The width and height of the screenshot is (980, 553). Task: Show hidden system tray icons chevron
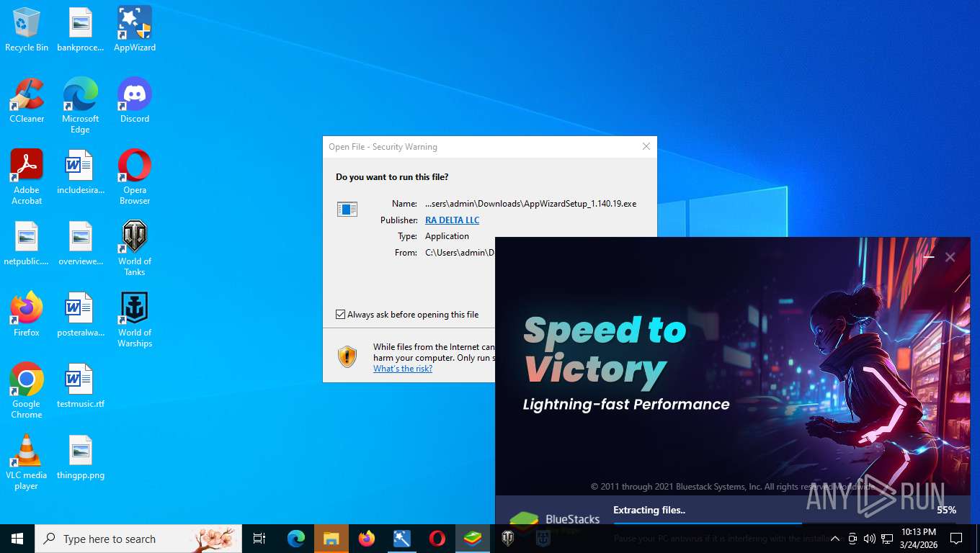click(x=834, y=539)
